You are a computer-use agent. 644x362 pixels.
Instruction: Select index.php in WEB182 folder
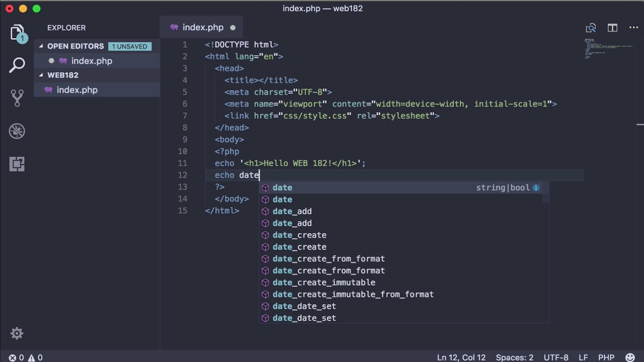pyautogui.click(x=97, y=90)
